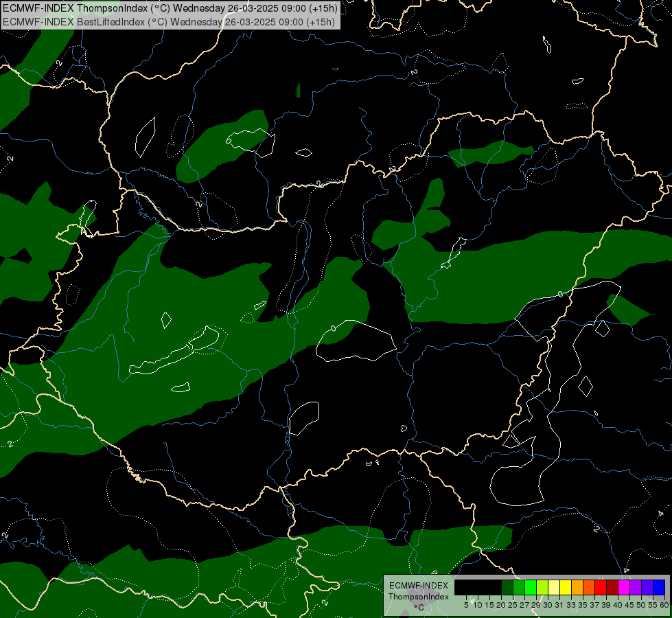This screenshot has width=672, height=618.
Task: Click the legend's ECMWF-INDEX label
Action: pos(419,586)
